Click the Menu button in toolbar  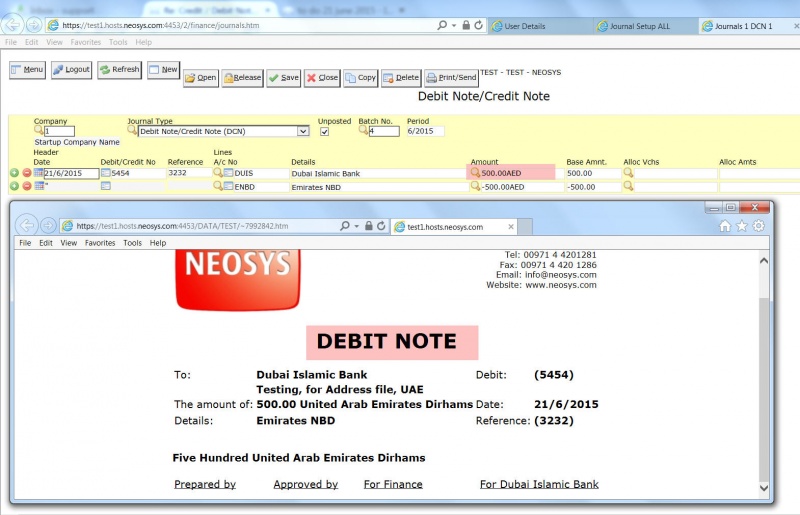point(28,69)
